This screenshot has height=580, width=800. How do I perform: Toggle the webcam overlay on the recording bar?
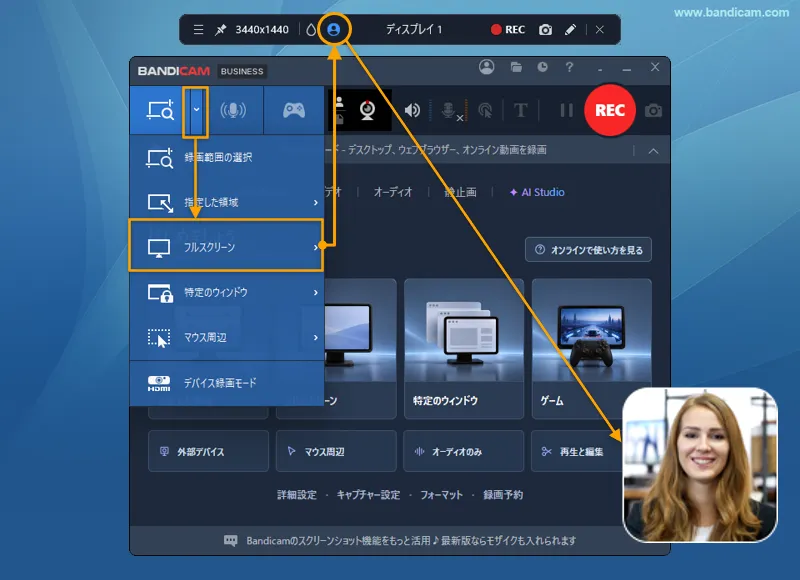334,30
